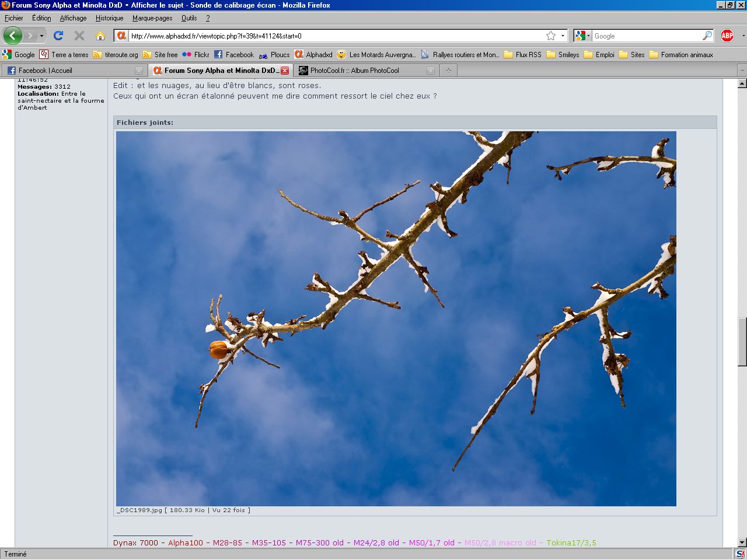Open the Alphadxd bookmark
Image resolution: width=747 pixels, height=560 pixels.
click(x=313, y=54)
